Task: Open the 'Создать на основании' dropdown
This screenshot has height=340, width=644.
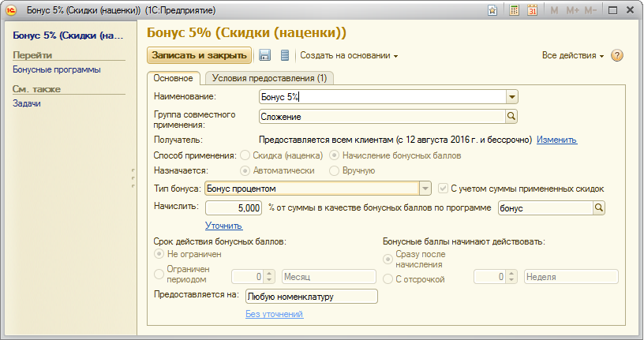Action: 349,56
